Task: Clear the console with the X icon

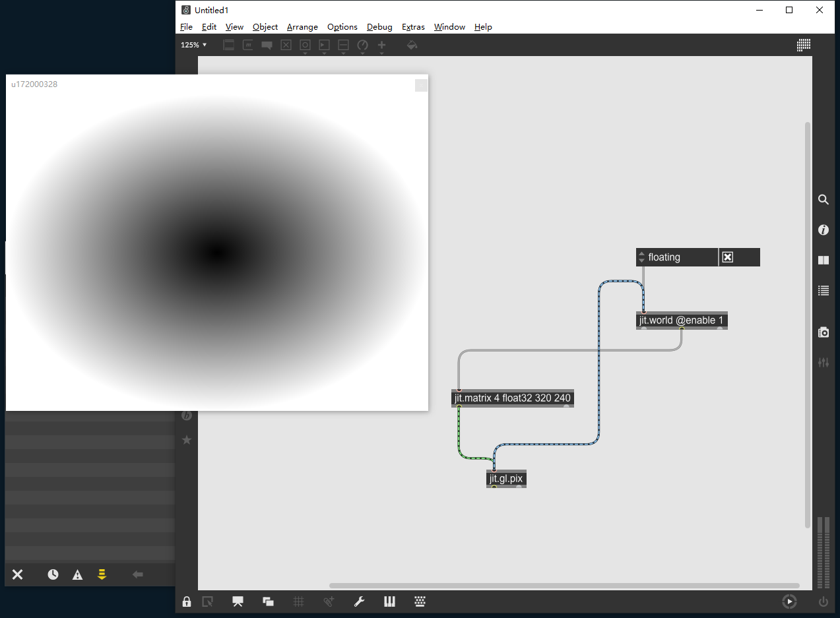Action: pyautogui.click(x=18, y=574)
